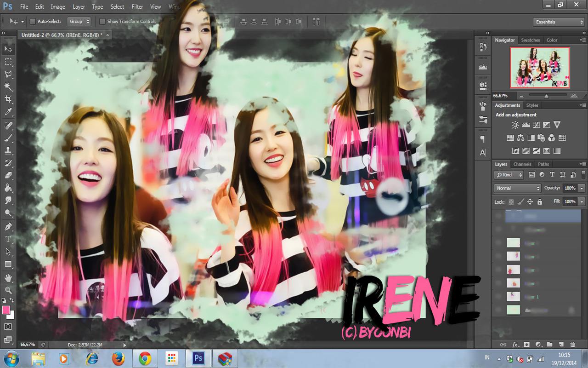
Task: Add a Photo Filter adjustment
Action: tap(541, 138)
